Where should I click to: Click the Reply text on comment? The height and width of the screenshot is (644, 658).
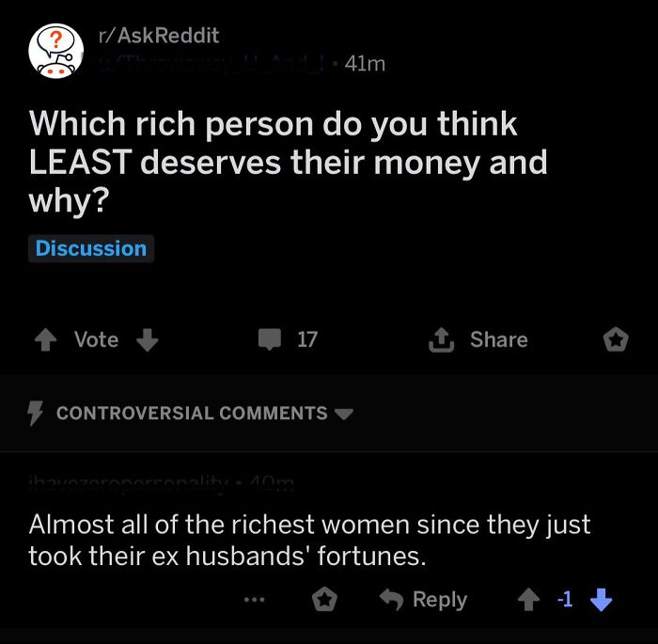[x=439, y=600]
